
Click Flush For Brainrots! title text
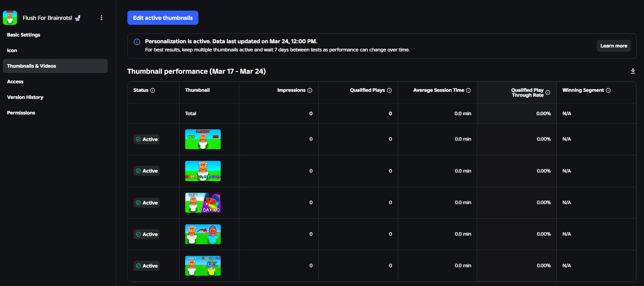48,18
